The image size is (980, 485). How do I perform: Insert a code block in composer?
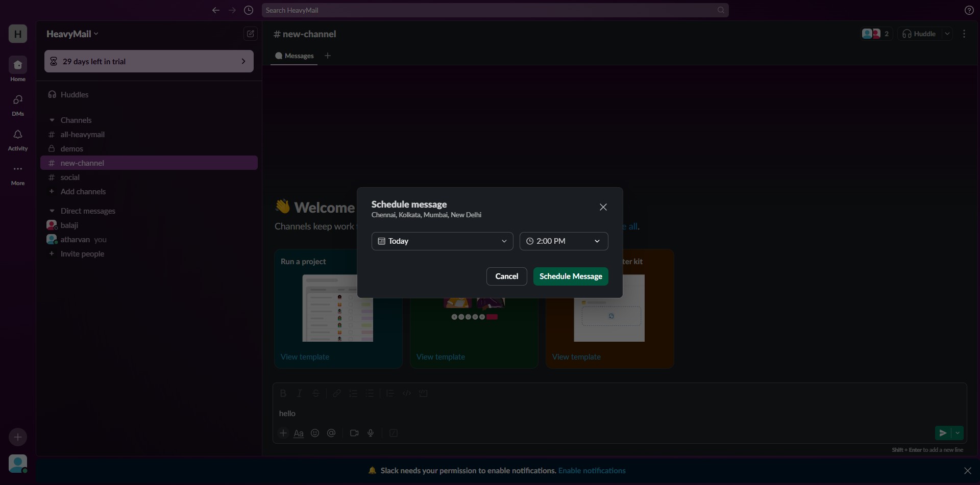(x=423, y=393)
